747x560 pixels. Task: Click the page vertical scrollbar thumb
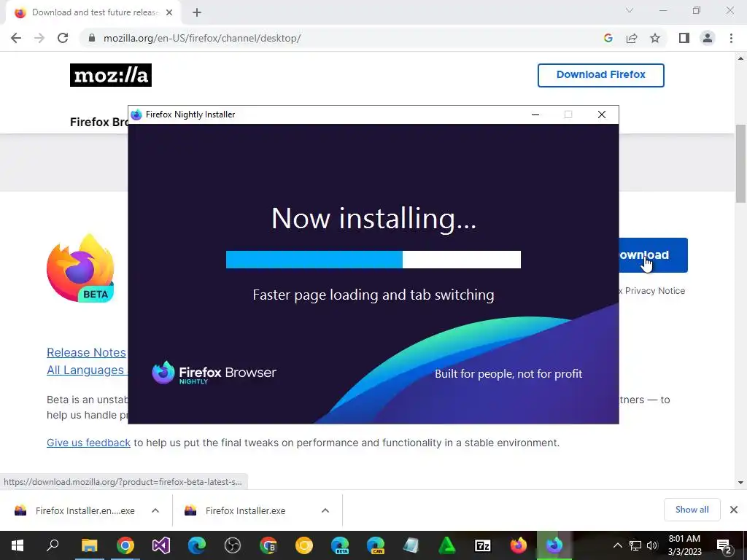point(741,163)
